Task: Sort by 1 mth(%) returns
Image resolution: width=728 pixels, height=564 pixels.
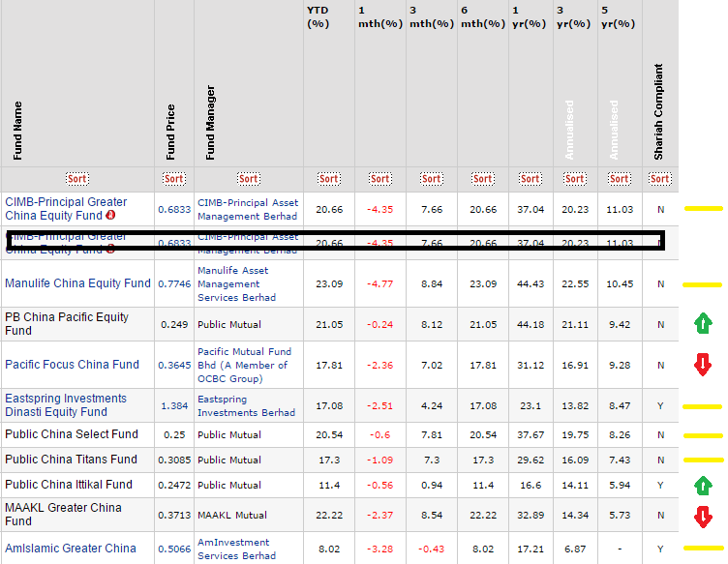Action: 379,179
